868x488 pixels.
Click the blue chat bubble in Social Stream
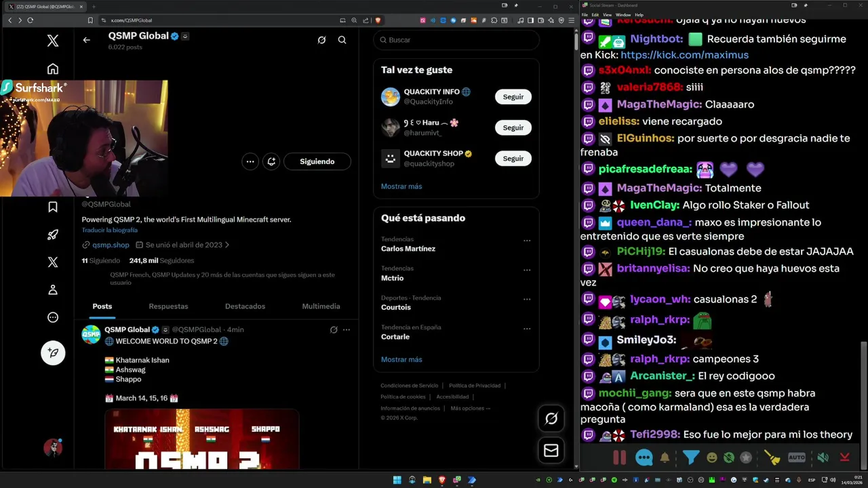644,457
